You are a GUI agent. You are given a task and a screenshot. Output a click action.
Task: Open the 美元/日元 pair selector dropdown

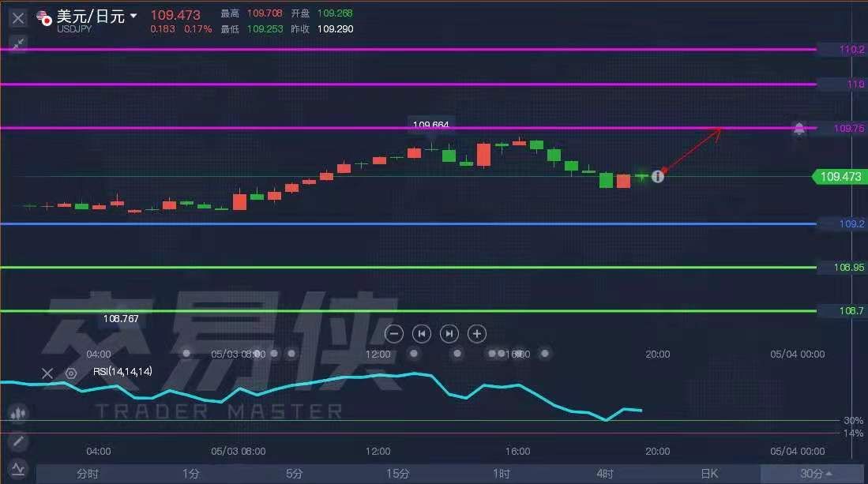pos(89,15)
